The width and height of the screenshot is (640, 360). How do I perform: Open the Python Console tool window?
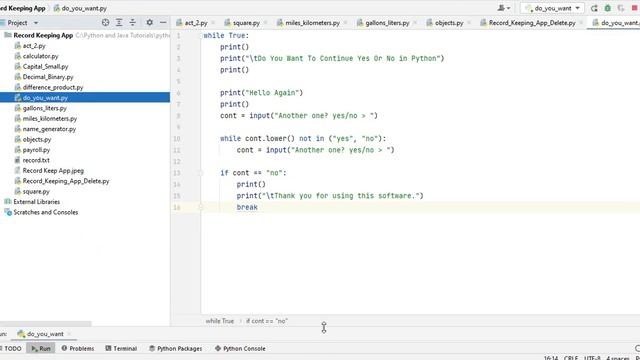pos(240,349)
